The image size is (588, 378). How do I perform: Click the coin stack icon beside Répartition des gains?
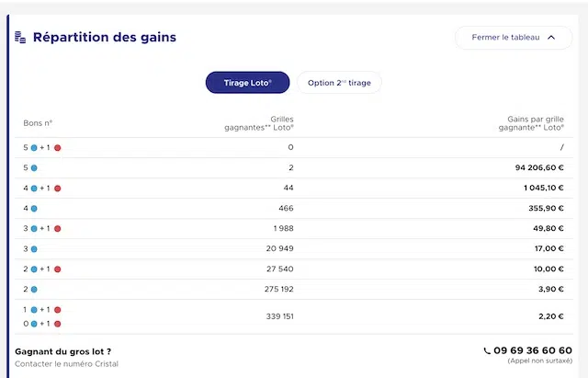click(x=20, y=37)
